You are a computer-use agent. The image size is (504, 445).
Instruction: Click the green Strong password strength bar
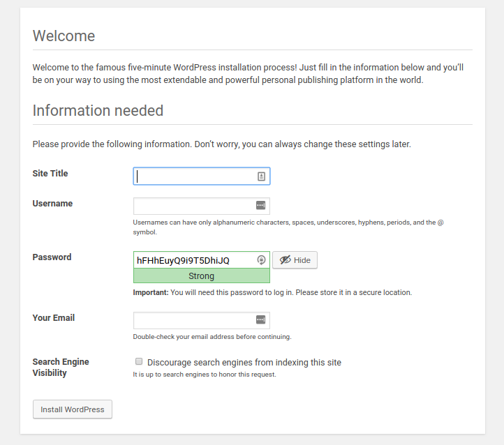click(x=202, y=276)
